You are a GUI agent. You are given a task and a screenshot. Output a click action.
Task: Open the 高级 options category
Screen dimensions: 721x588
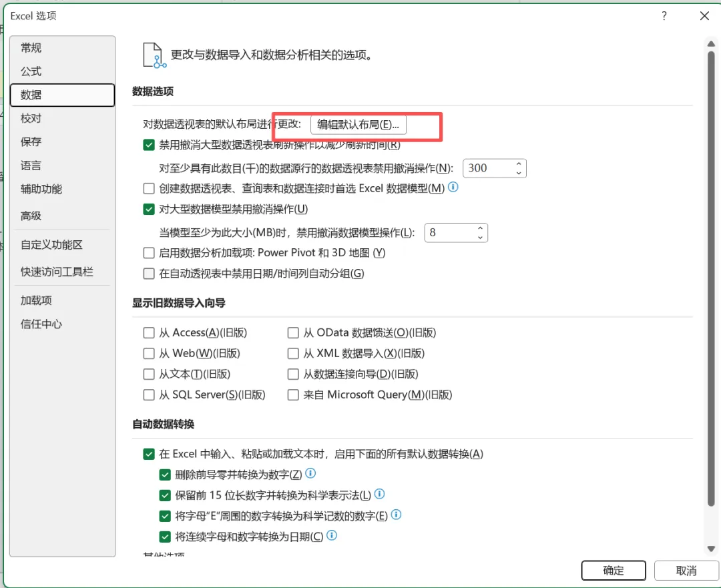click(62, 216)
